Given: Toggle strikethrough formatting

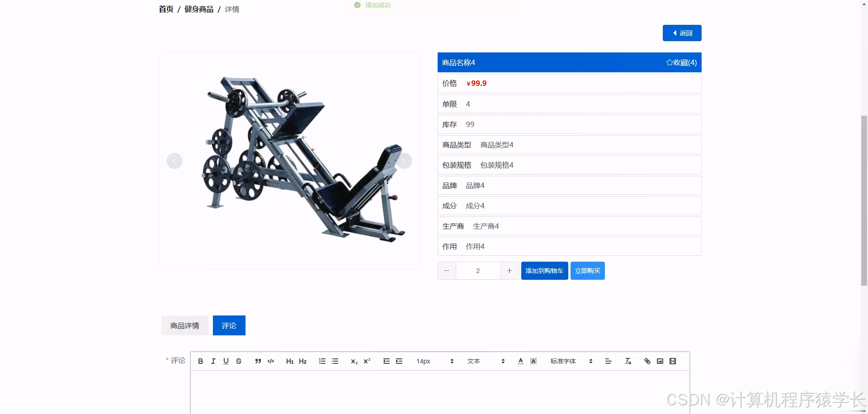Looking at the screenshot, I should (238, 361).
